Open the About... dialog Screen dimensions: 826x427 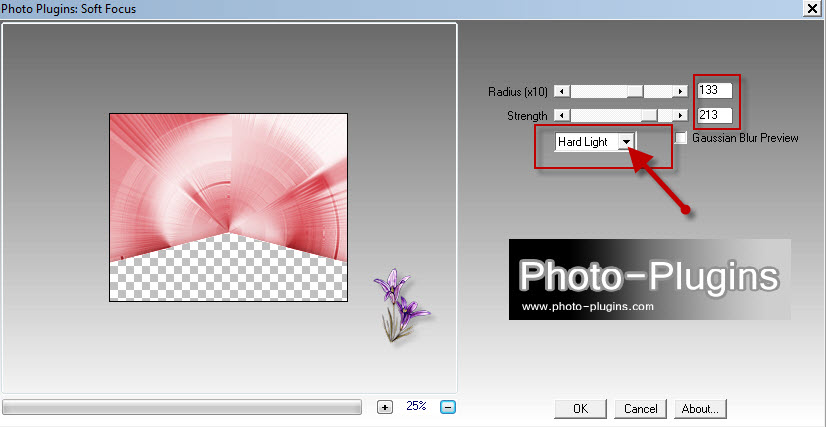pos(699,408)
